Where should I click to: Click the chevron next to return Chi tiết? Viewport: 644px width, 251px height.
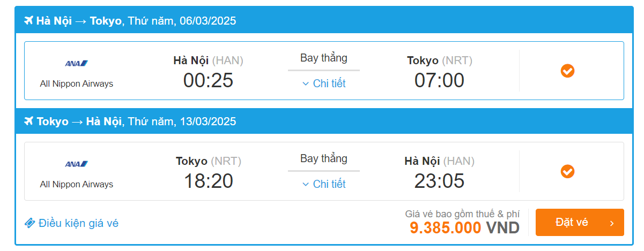point(306,184)
